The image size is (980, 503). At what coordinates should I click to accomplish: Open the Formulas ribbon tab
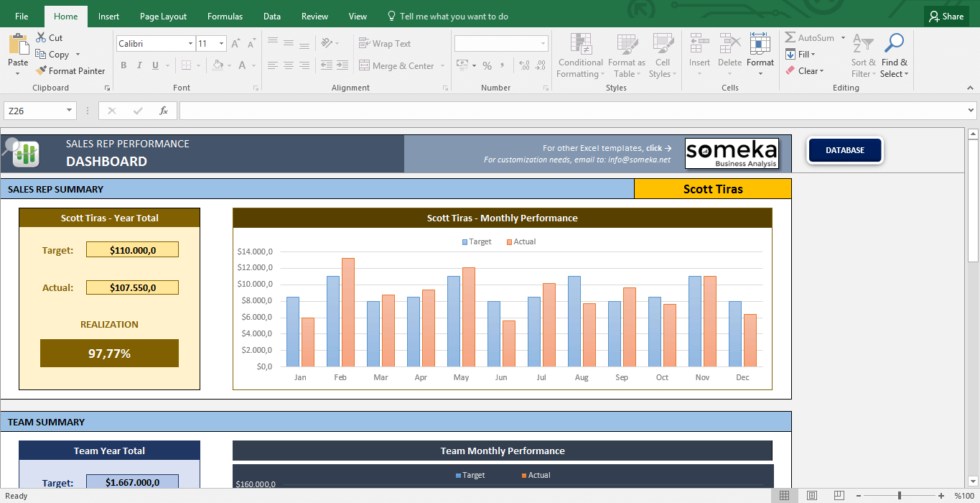tap(225, 17)
